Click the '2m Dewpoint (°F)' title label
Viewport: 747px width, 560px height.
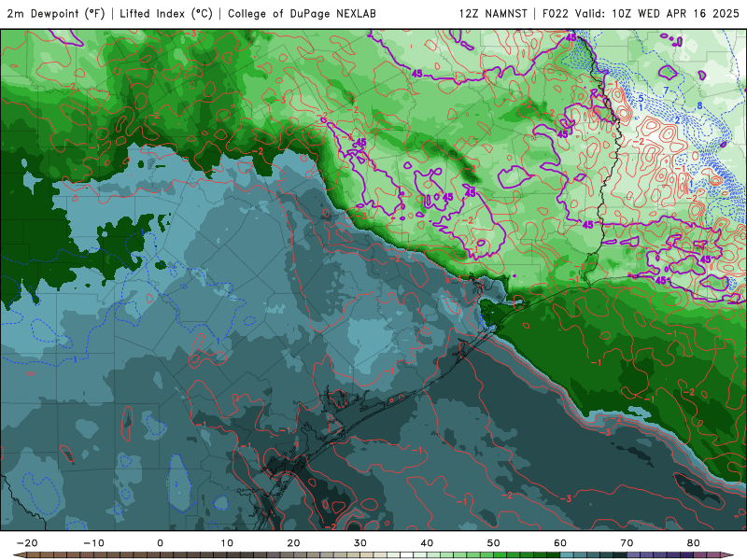pos(56,13)
